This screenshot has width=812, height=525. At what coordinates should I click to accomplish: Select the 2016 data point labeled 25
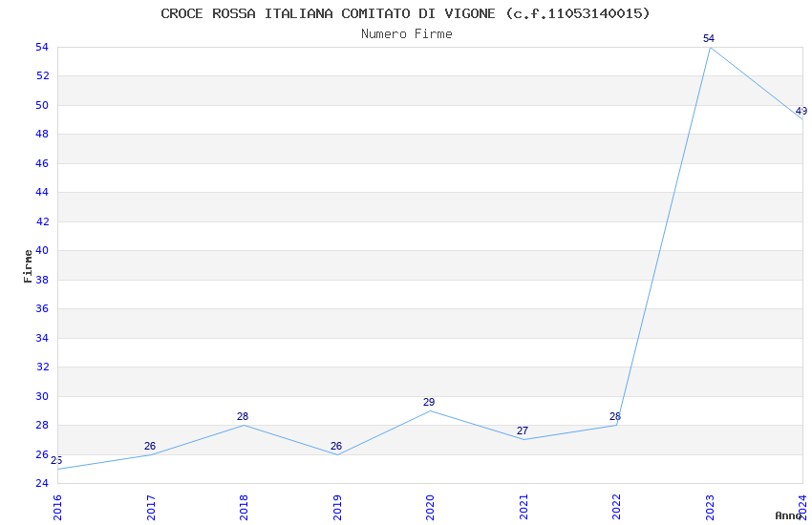(58, 469)
